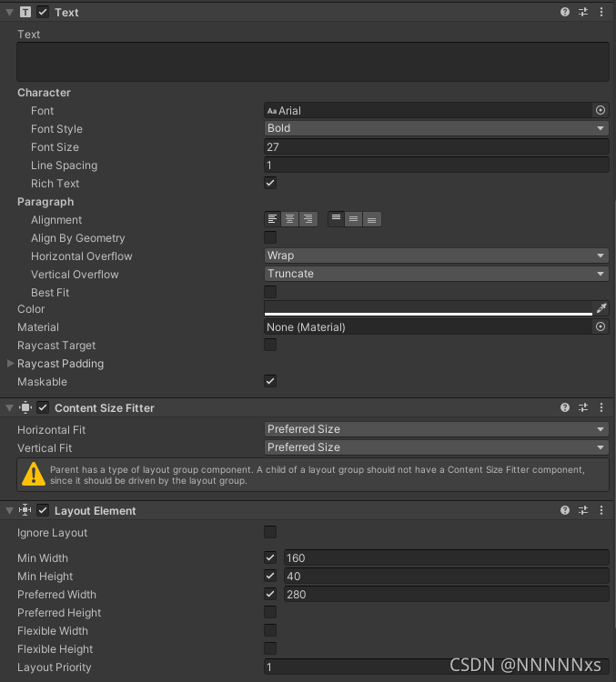
Task: Open the Horizontal Fit dropdown
Action: [x=436, y=429]
